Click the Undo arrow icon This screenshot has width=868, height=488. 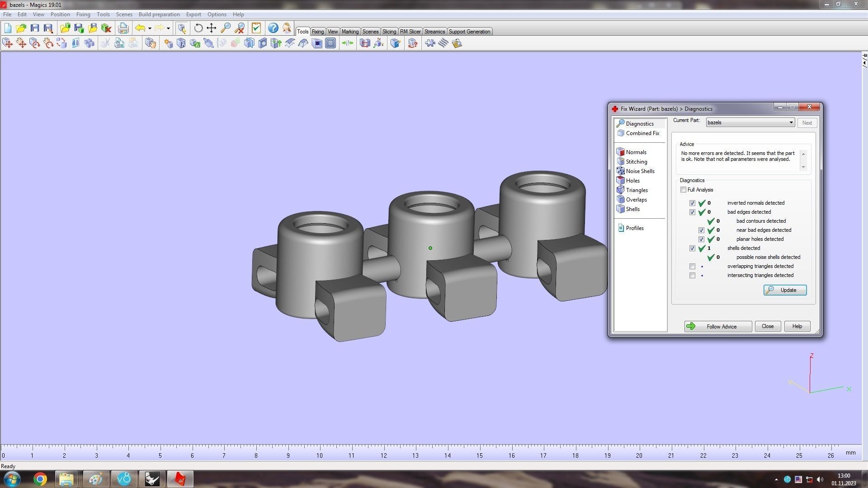pos(140,28)
